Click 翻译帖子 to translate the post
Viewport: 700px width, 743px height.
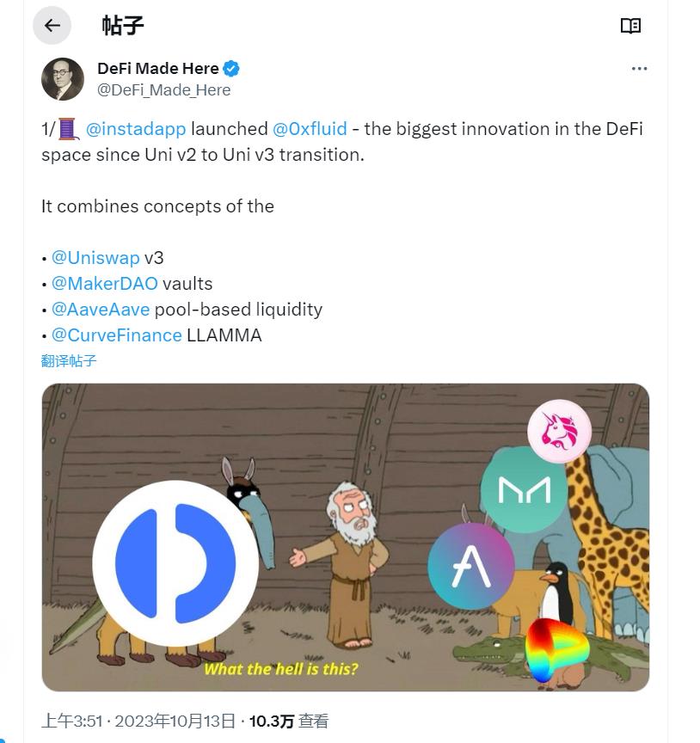click(69, 360)
